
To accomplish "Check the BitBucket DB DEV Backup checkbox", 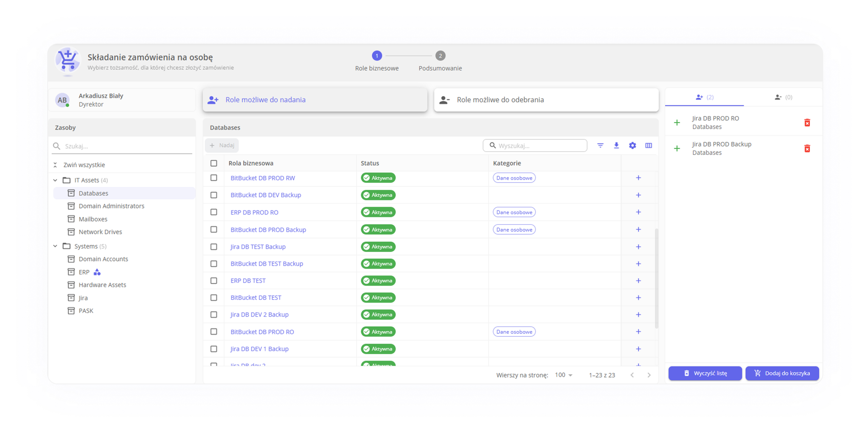I will point(214,195).
